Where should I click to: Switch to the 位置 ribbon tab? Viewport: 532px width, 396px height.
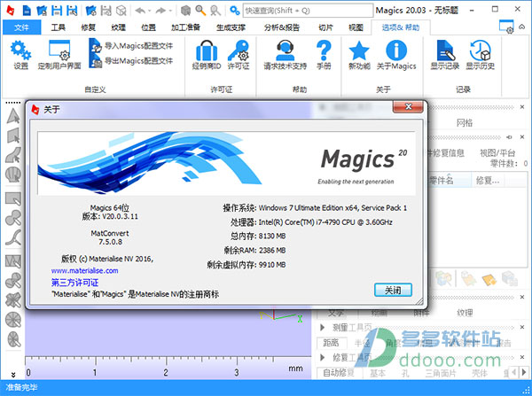149,27
